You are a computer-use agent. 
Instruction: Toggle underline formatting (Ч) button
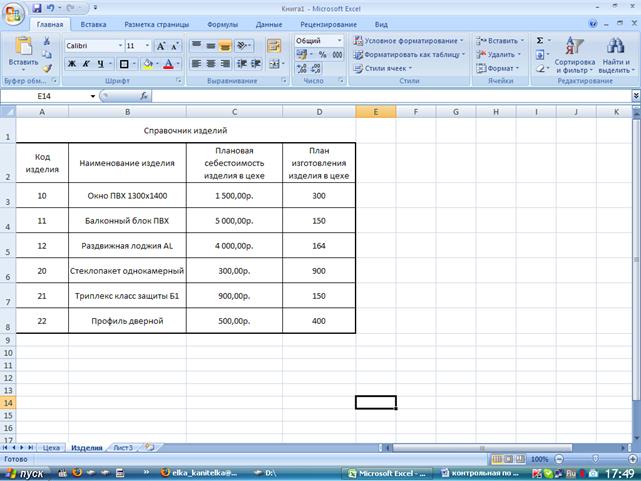point(101,64)
